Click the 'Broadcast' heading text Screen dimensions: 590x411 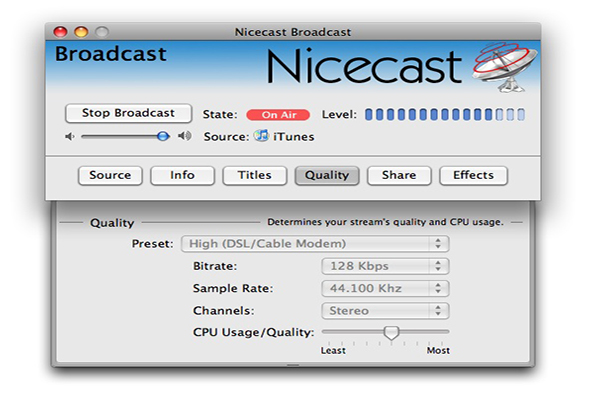click(111, 54)
